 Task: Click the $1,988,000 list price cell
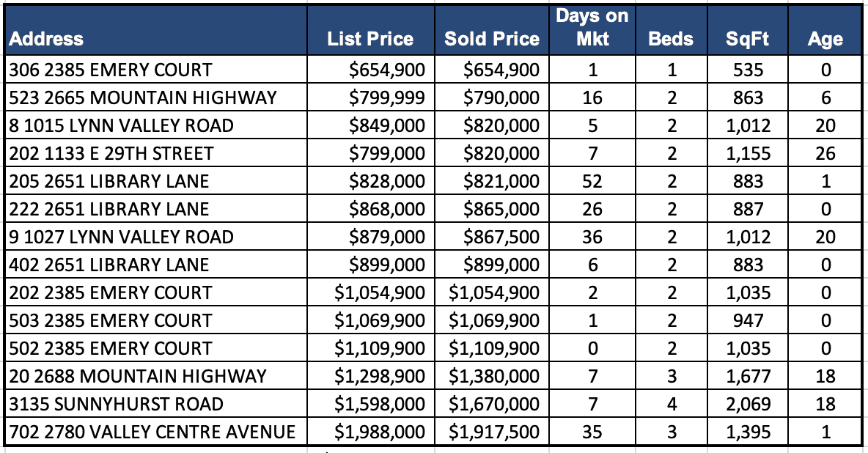pyautogui.click(x=379, y=432)
